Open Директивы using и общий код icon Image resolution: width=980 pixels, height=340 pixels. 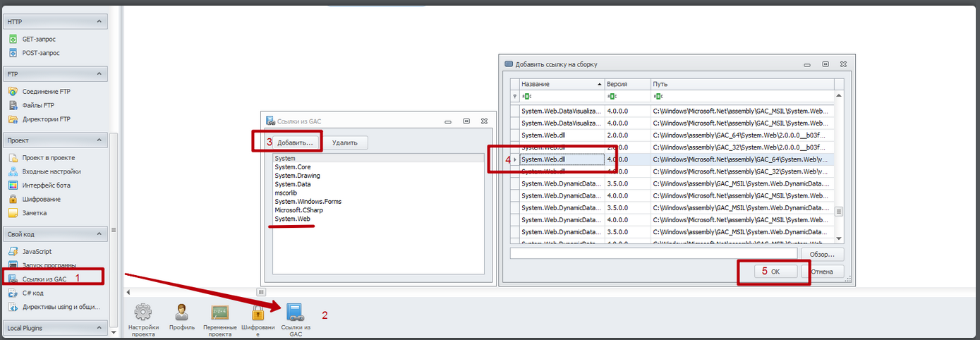click(13, 307)
